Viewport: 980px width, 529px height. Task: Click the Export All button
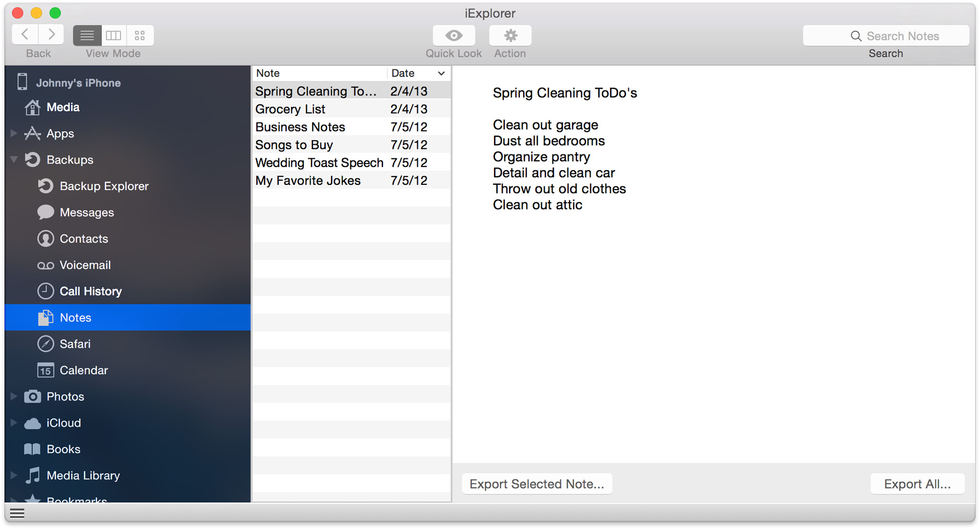pyautogui.click(x=917, y=484)
